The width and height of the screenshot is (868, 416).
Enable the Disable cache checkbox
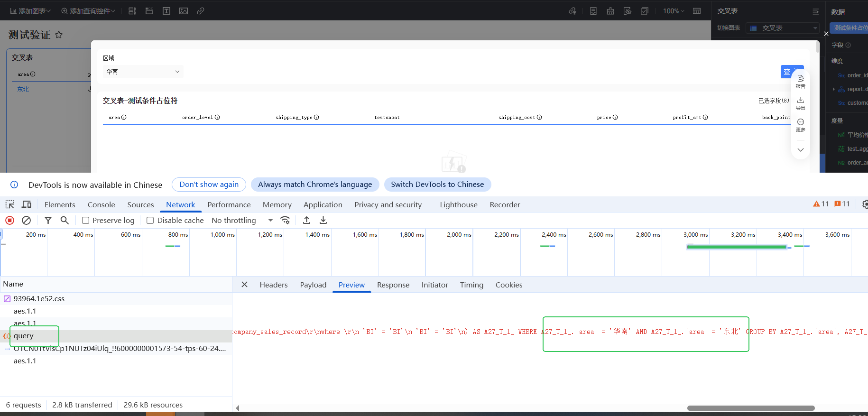(150, 220)
